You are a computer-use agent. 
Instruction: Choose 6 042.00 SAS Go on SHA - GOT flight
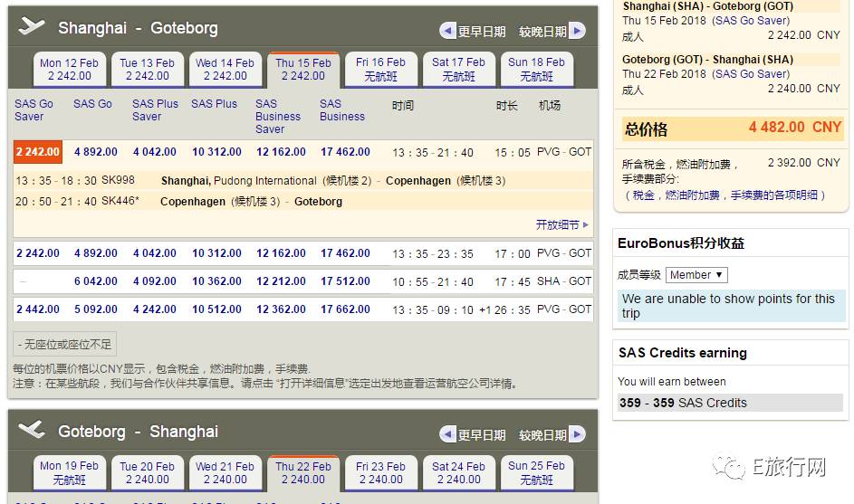tap(96, 281)
